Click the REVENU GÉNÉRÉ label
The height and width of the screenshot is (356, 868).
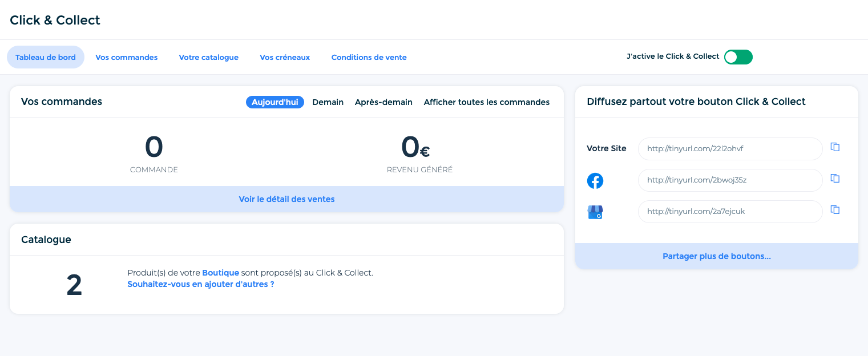click(x=419, y=169)
